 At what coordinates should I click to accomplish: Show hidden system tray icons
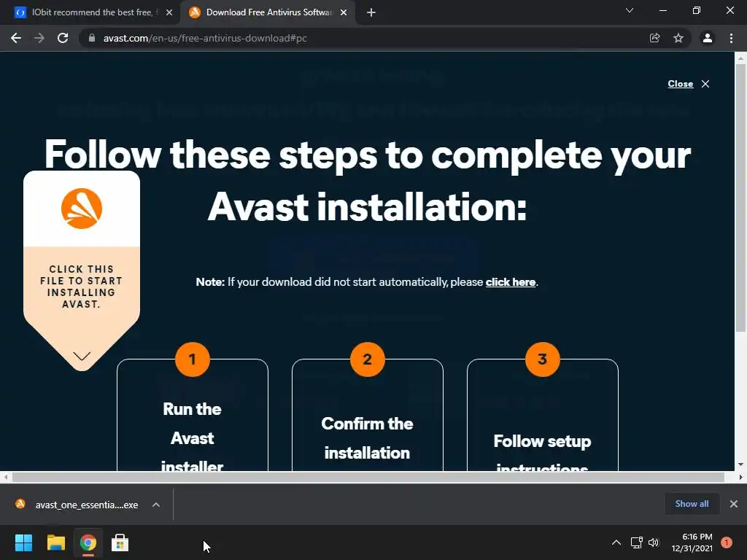click(616, 542)
